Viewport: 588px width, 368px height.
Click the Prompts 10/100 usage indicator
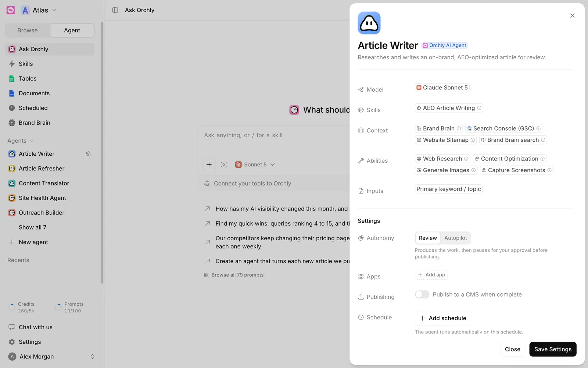click(x=69, y=307)
